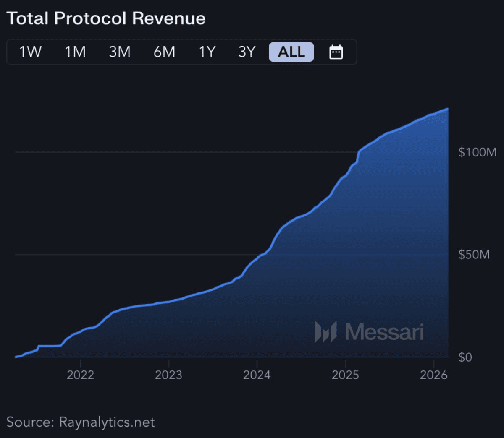Open the calendar date range picker

[x=336, y=52]
